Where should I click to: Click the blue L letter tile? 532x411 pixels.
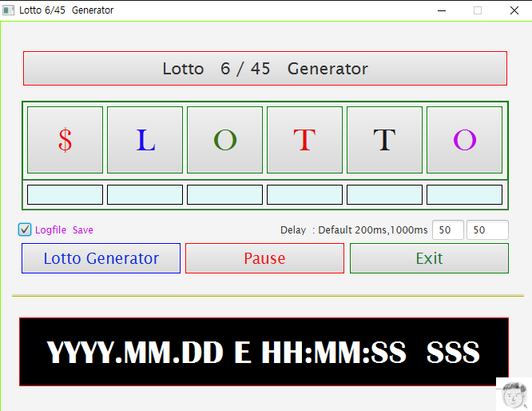(x=145, y=140)
